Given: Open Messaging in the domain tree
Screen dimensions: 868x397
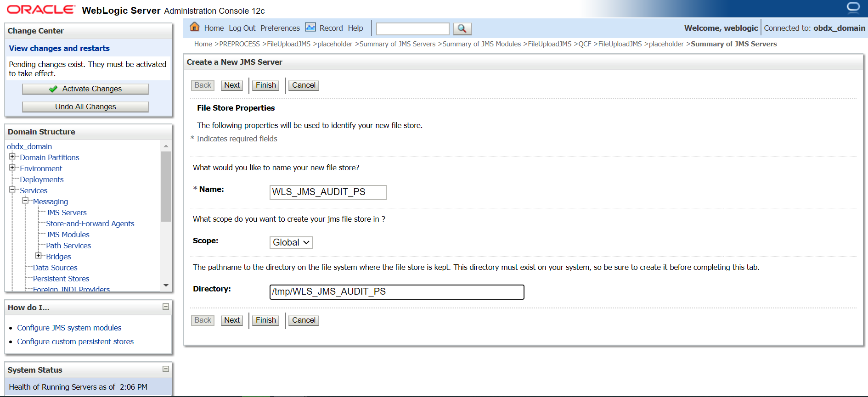Looking at the screenshot, I should click(51, 201).
